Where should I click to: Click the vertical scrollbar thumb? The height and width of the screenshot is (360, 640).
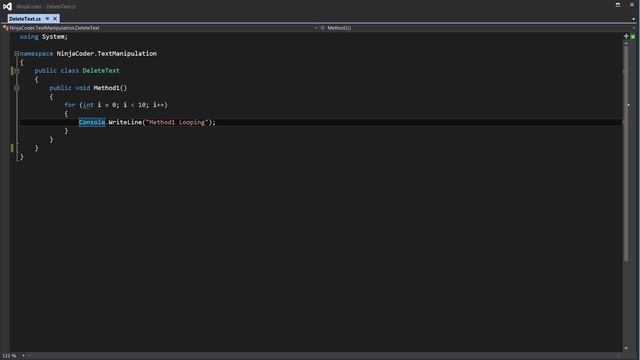coord(626,153)
